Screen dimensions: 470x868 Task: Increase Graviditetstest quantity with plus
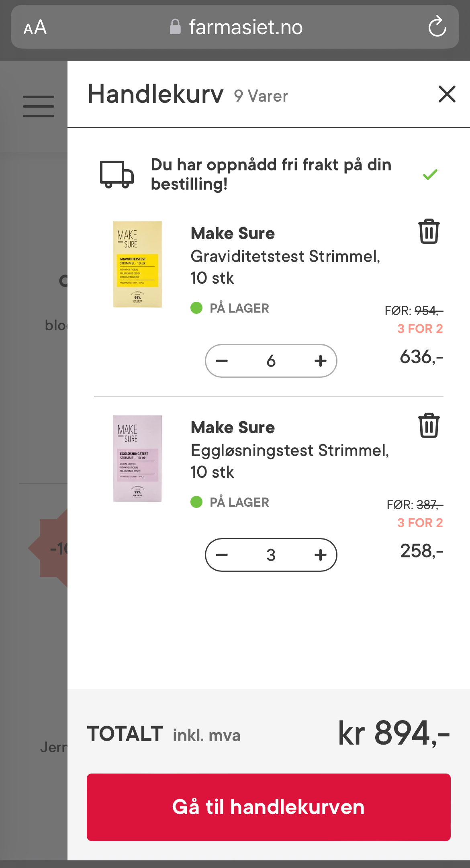320,361
